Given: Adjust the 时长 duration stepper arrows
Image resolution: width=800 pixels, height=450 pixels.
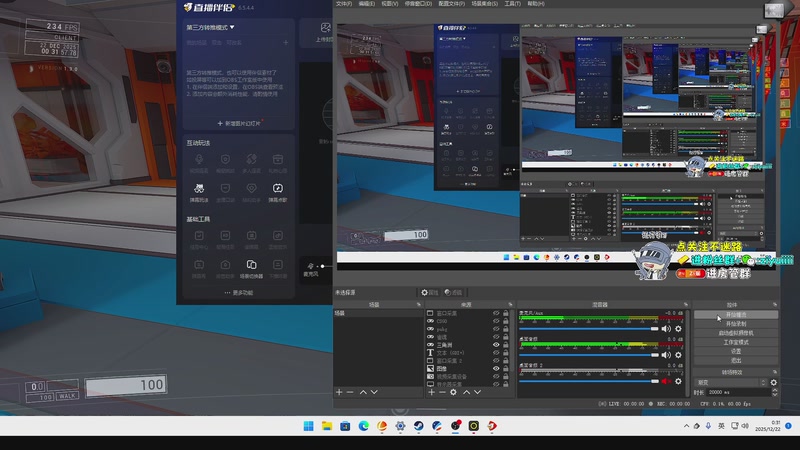Looking at the screenshot, I should pyautogui.click(x=774, y=392).
